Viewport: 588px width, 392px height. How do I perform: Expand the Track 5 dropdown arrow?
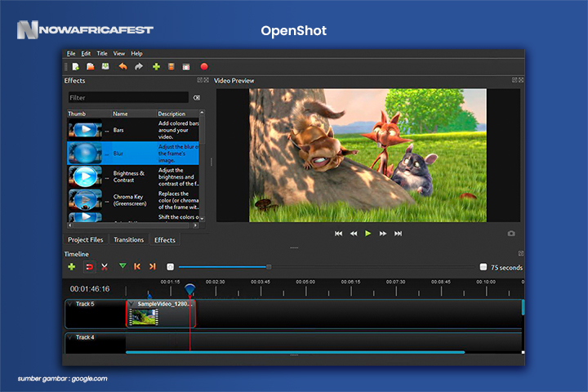point(69,304)
